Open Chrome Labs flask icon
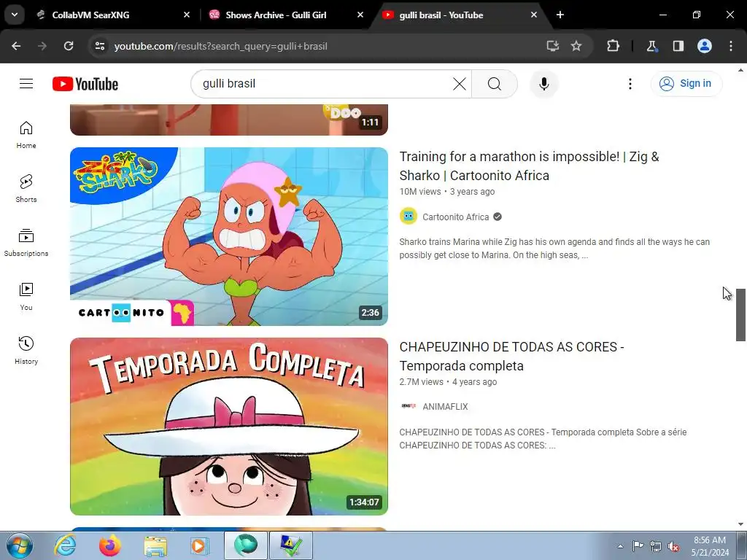 [651, 46]
